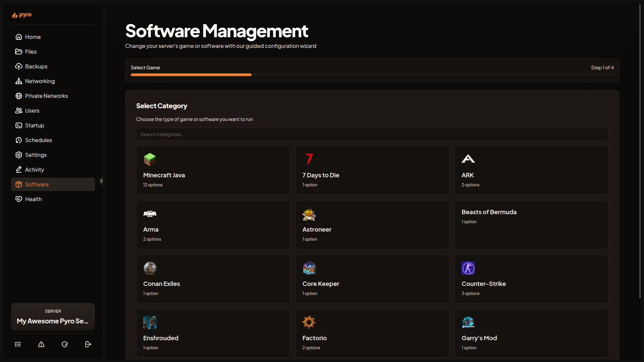Choose Core Keeper category
The height and width of the screenshot is (362, 644).
[x=372, y=279]
